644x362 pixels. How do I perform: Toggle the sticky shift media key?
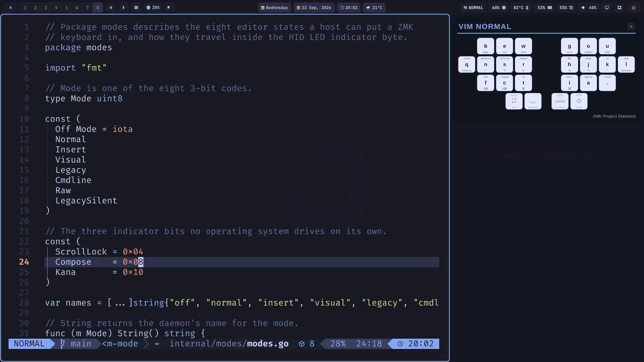point(579,101)
